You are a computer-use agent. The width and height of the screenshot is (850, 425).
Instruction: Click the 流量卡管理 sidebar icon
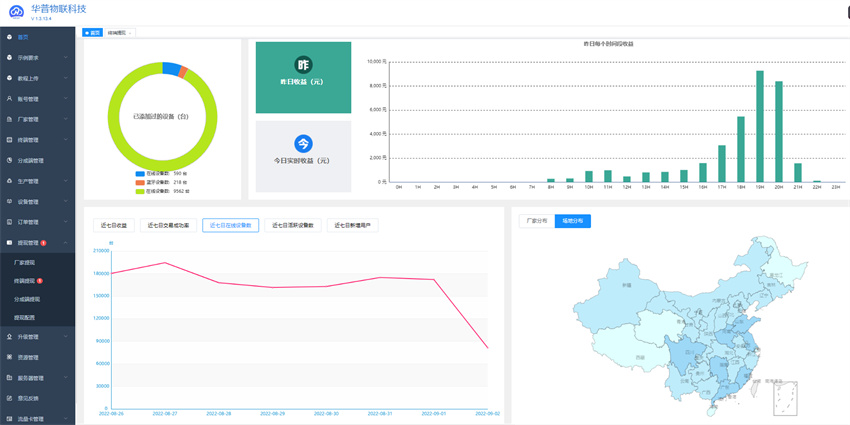(x=10, y=418)
